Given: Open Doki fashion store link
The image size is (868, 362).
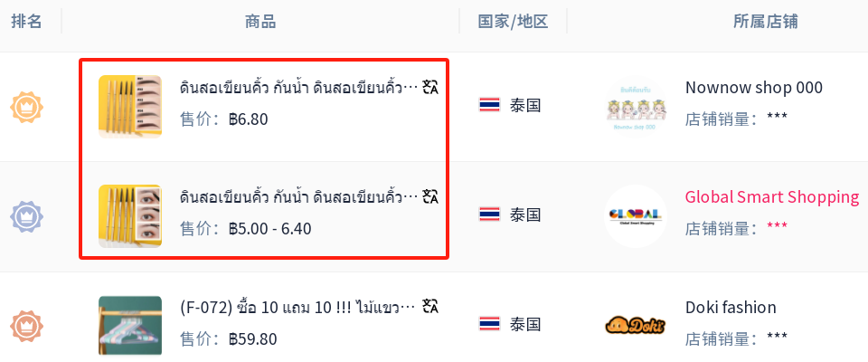Looking at the screenshot, I should point(731,308).
